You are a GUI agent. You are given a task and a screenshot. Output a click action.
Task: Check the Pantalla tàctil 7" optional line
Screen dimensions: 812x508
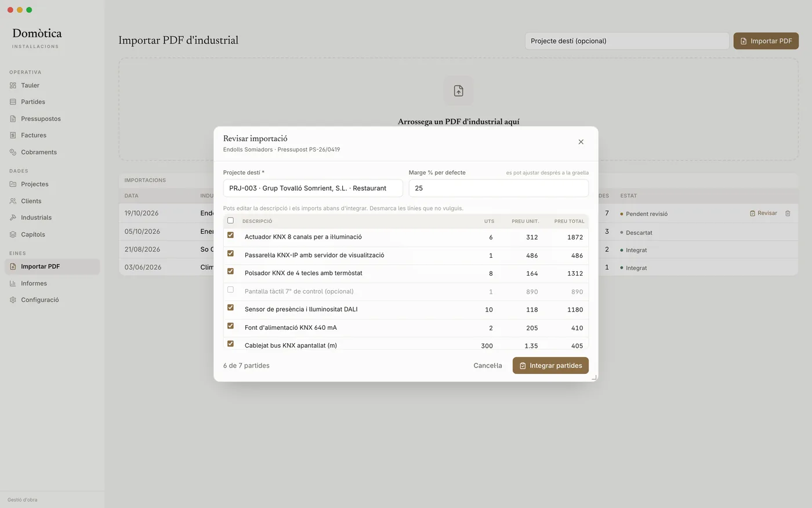click(230, 289)
